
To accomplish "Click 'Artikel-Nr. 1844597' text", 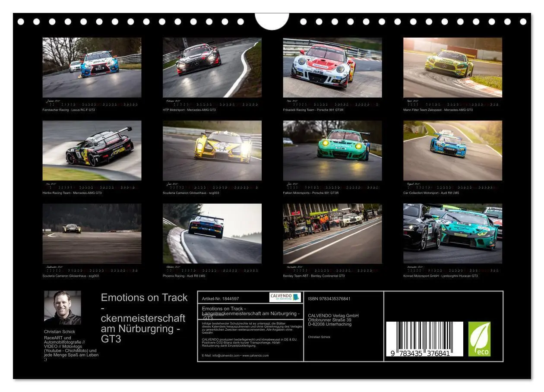I will click(220, 299).
